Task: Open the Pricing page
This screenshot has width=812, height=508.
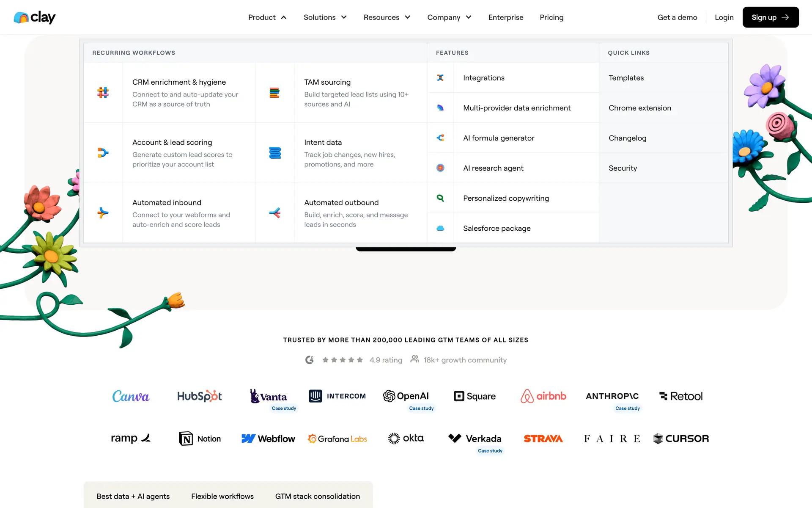Action: point(551,17)
